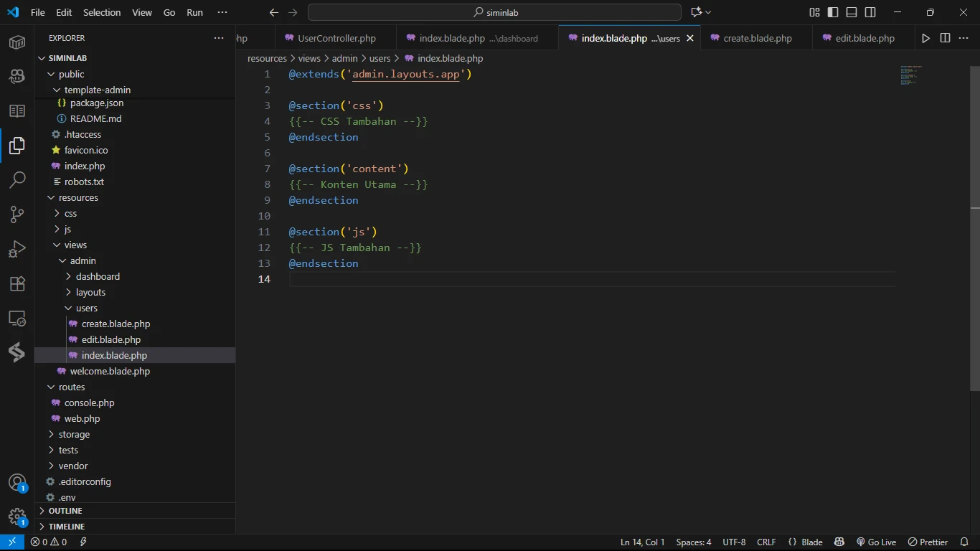The width and height of the screenshot is (980, 551).
Task: Collapse the routes folder
Action: tap(72, 387)
